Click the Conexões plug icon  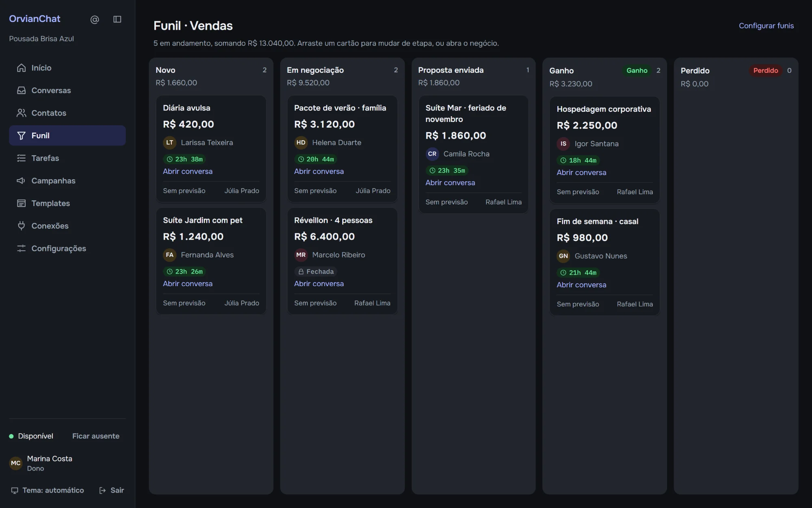click(21, 226)
